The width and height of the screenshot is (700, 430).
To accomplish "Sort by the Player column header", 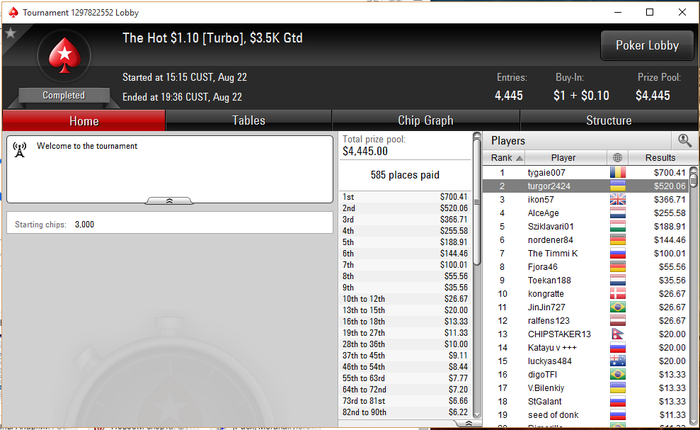I will click(x=563, y=158).
